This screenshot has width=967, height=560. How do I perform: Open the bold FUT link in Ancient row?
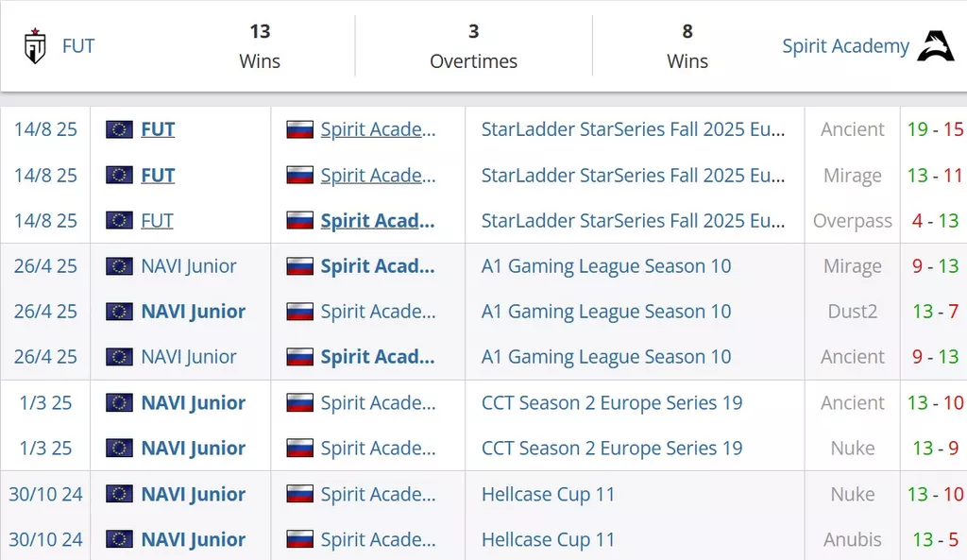point(158,129)
